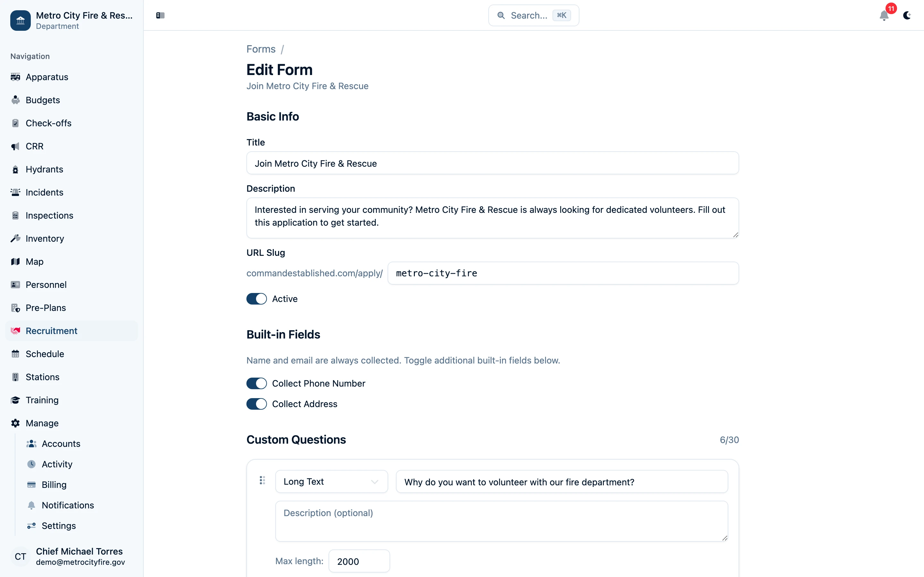Screen dimensions: 924x577
Task: Click the Manage gear icon
Action: [x=15, y=423]
